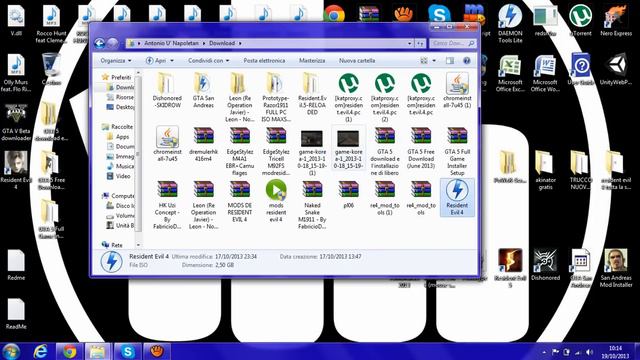The image size is (640, 360).
Task: Select the Resident.Evil.5-RELOADED folder
Action: 312,94
